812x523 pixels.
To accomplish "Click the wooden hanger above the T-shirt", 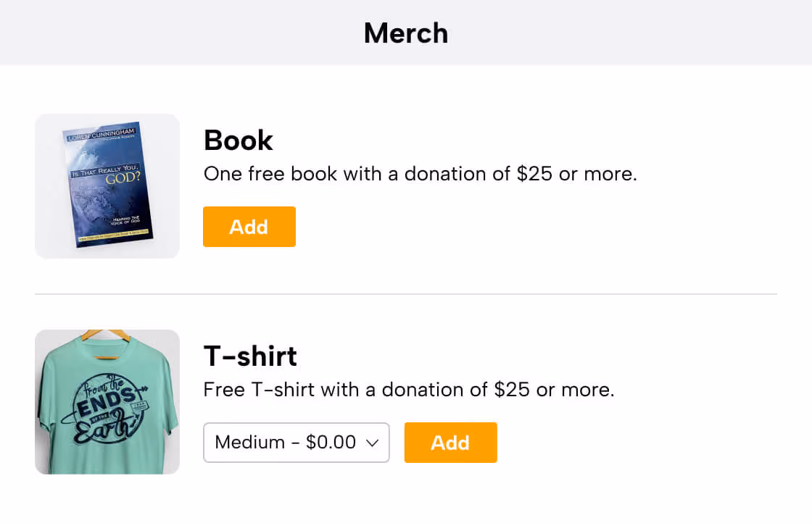I will pyautogui.click(x=106, y=335).
